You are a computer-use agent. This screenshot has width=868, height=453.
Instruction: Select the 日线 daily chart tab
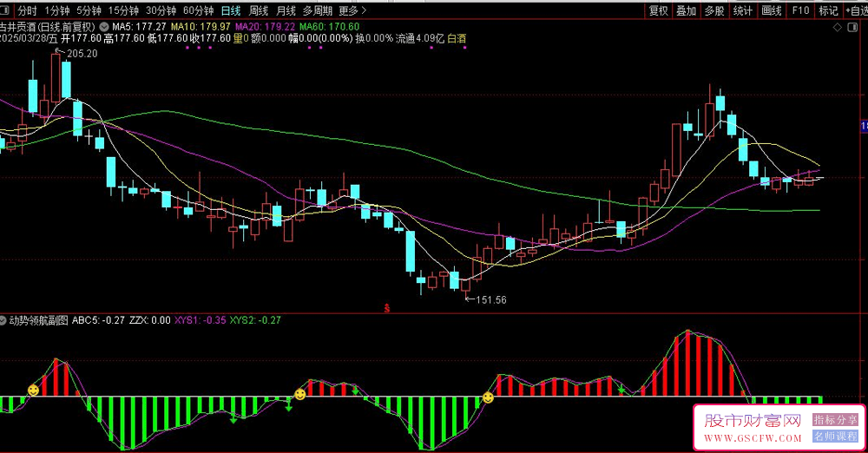(231, 10)
